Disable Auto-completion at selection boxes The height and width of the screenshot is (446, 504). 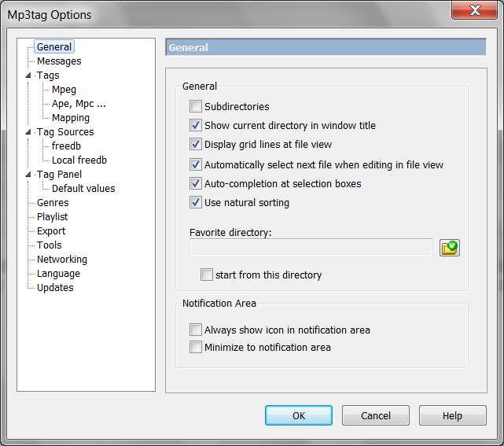point(196,183)
